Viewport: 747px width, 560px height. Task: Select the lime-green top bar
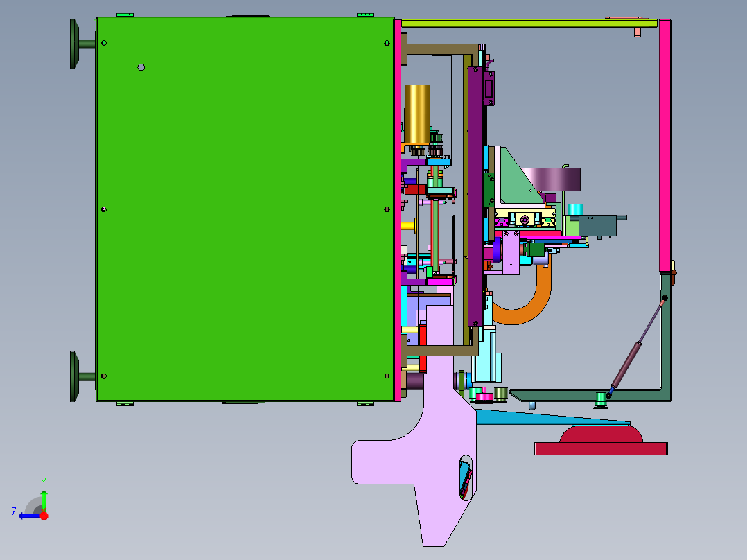click(529, 23)
